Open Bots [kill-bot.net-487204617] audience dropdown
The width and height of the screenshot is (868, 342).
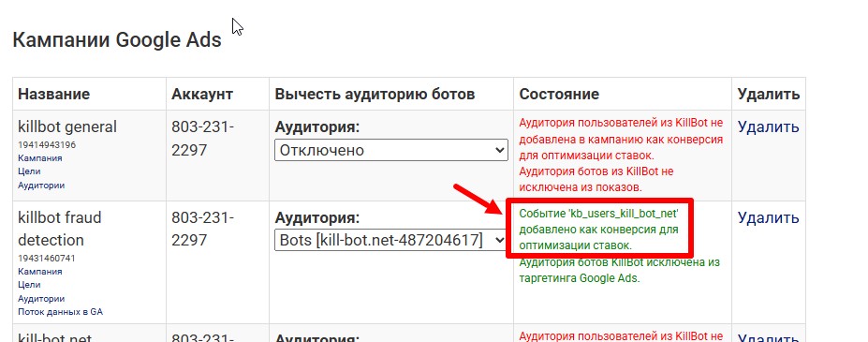coord(390,240)
